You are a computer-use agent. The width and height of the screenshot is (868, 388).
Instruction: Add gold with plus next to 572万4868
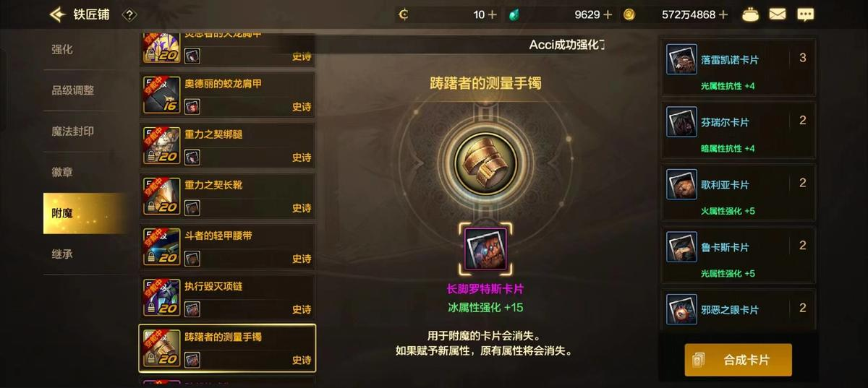[723, 14]
